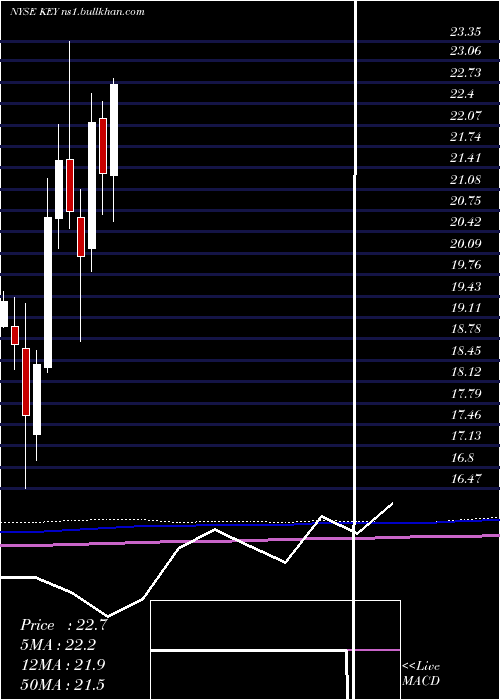Screen dimensions: 500x700
Task: Select the 17.13 price axis label
Action: point(466,436)
